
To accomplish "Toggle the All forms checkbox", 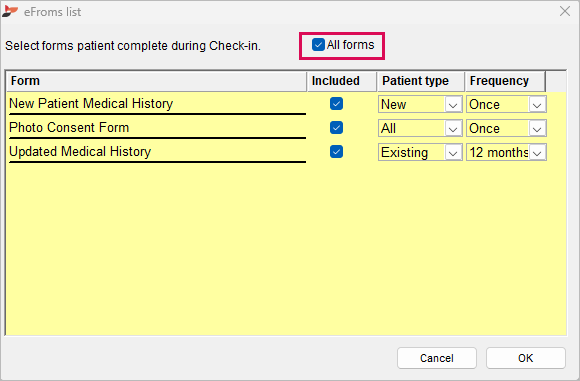I will point(318,45).
